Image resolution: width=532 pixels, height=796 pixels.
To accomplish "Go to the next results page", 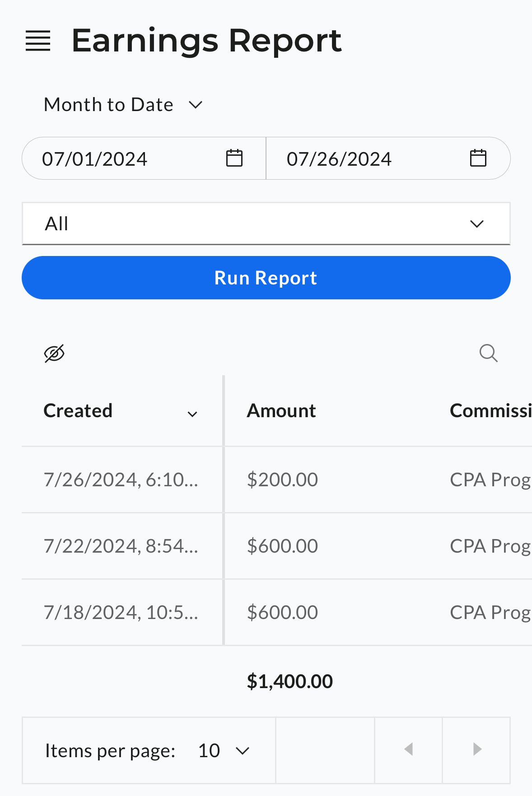I will coord(476,749).
